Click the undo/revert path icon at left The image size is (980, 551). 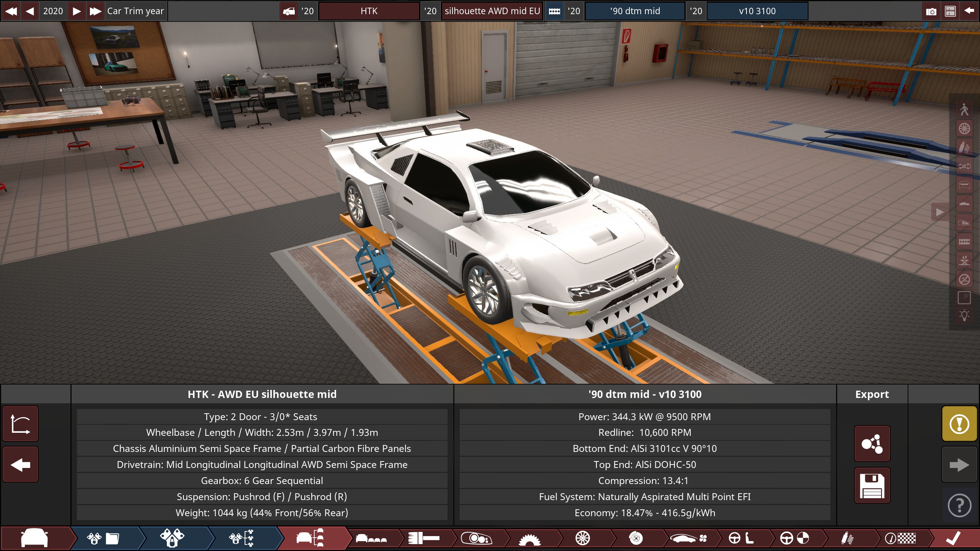(x=20, y=424)
